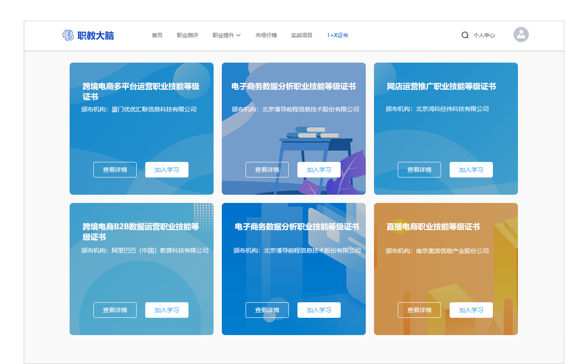The width and height of the screenshot is (588, 364).
Task: View details of 跨境电商多平台运营 certificate
Action: point(115,170)
